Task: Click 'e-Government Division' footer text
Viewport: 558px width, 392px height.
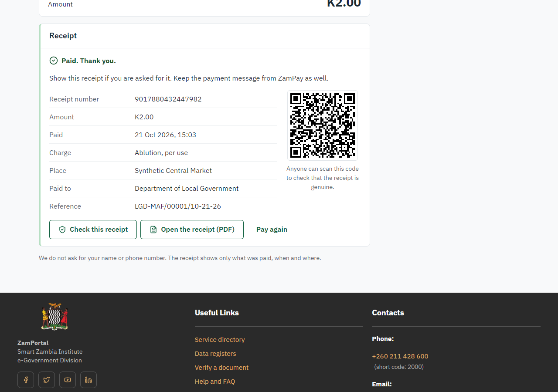Action: [x=50, y=360]
